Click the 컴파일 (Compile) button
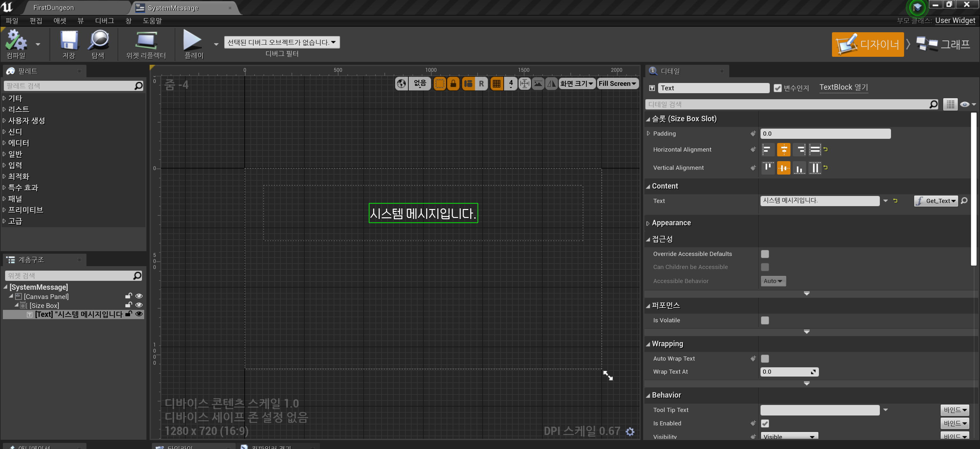980x449 pixels. (17, 44)
